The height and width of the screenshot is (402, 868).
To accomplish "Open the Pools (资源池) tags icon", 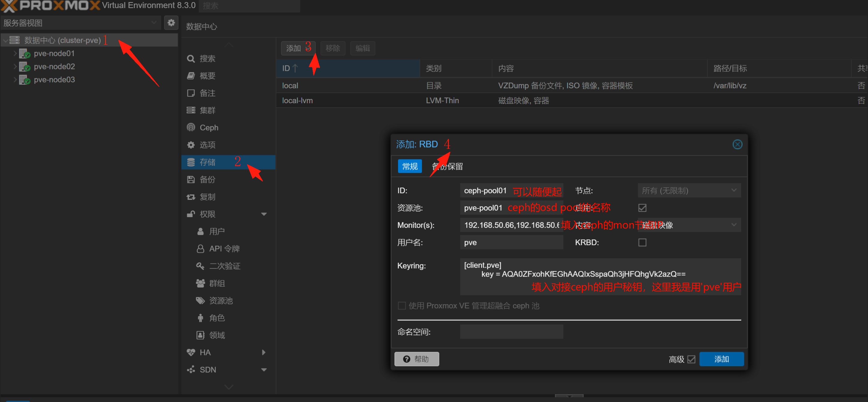I will click(x=200, y=300).
